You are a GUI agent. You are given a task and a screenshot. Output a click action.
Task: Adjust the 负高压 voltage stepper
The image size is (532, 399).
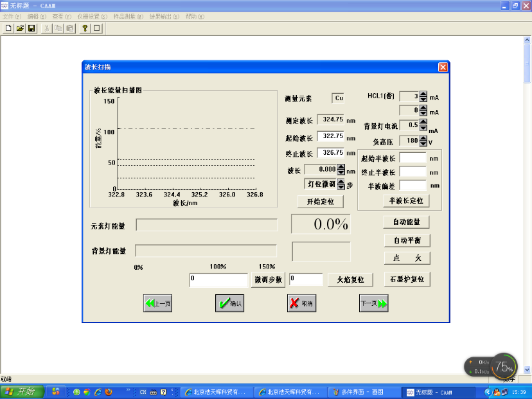point(423,140)
